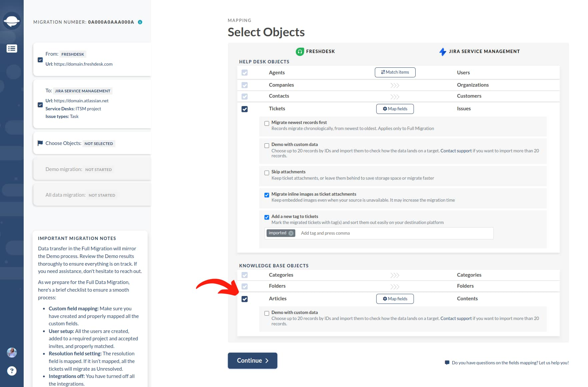Uncheck the Articles checkbox
This screenshot has width=588, height=387.
point(245,299)
